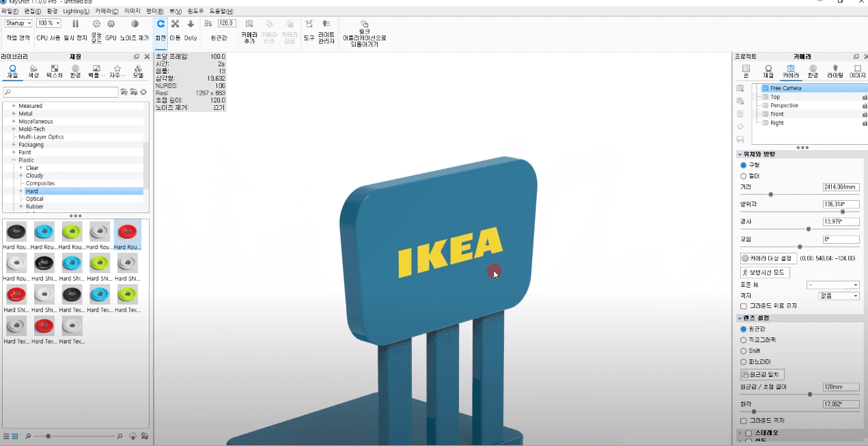Click the 카메라 추가 add camera icon

(249, 24)
